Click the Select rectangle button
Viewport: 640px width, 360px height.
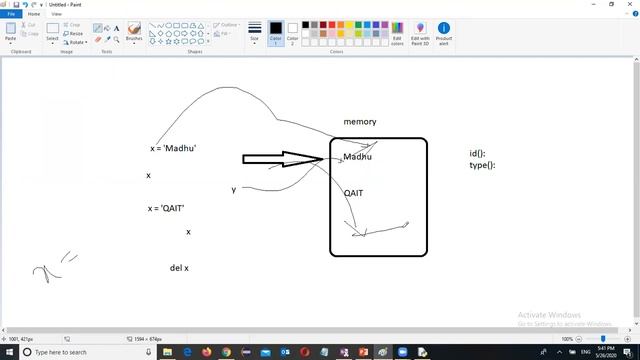tap(52, 28)
